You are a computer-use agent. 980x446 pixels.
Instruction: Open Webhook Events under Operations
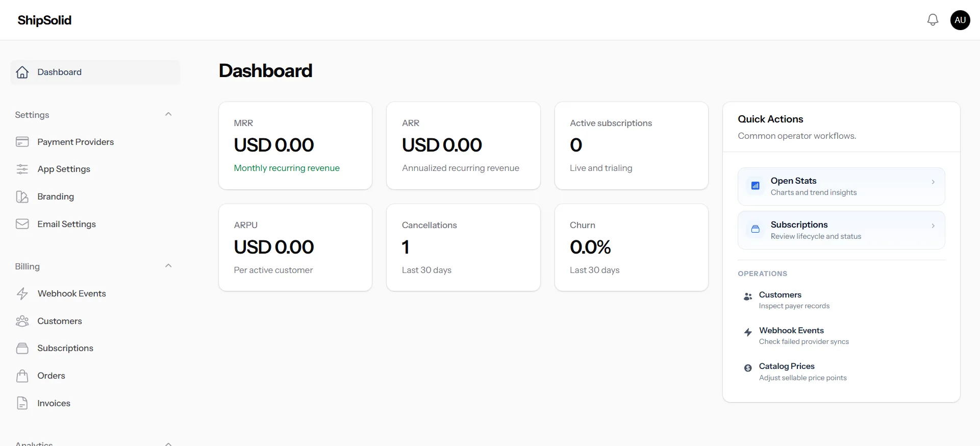click(791, 331)
